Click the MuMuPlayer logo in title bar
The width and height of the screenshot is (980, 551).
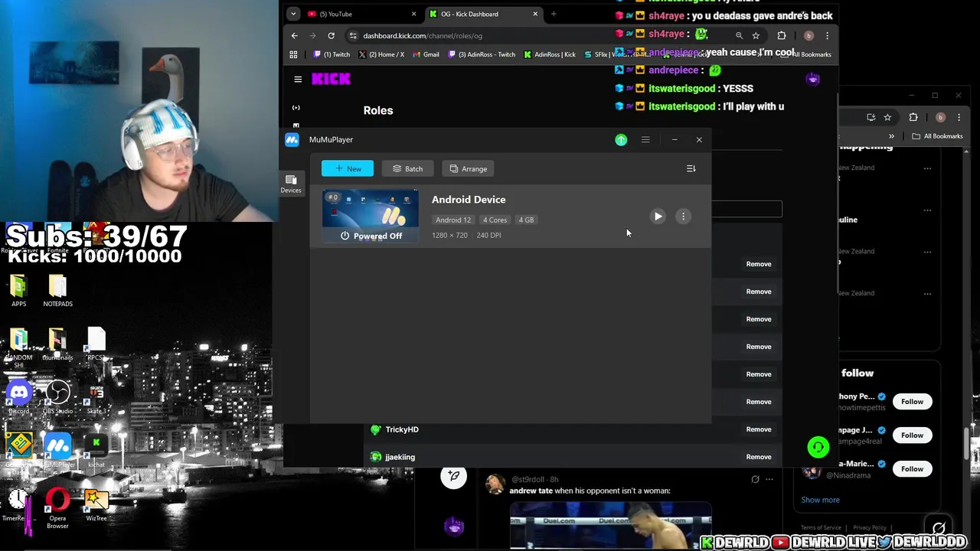[292, 139]
